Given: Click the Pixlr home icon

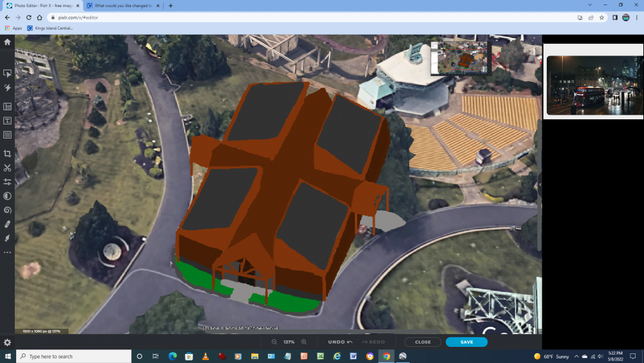Looking at the screenshot, I should tap(7, 42).
